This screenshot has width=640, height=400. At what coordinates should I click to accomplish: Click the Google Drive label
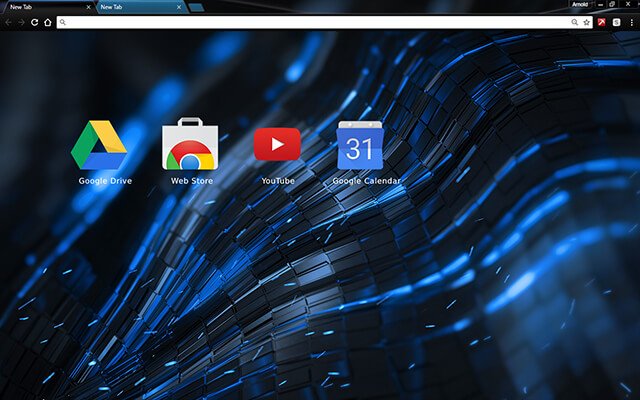(105, 181)
